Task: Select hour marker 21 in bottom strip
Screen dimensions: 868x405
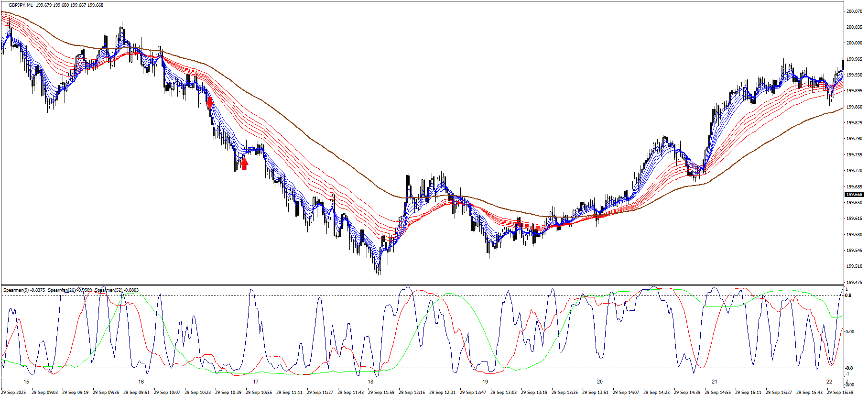Action: [715, 382]
